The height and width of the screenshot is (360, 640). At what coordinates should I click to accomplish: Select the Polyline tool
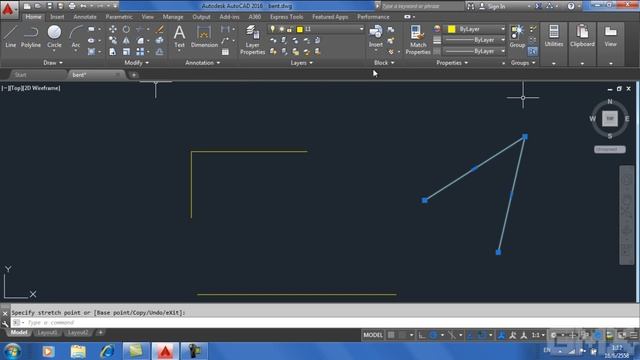[x=31, y=37]
